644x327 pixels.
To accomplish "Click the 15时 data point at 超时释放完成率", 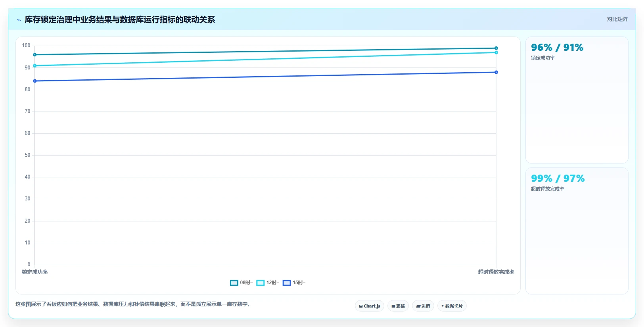I will pyautogui.click(x=496, y=72).
